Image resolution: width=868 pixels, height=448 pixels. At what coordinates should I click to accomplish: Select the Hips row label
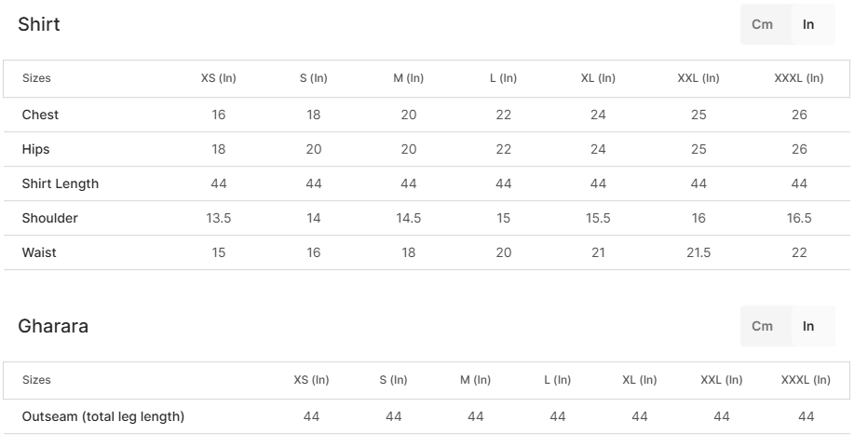pyautogui.click(x=36, y=149)
